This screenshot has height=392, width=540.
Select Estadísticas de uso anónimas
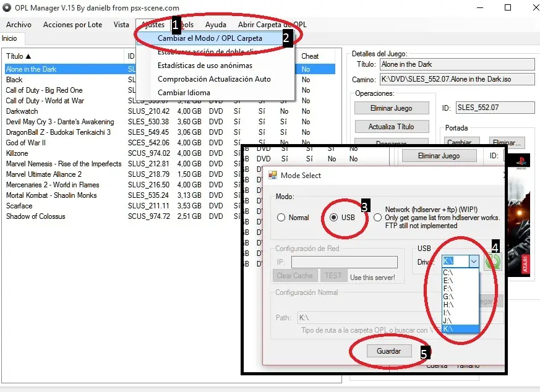(205, 66)
